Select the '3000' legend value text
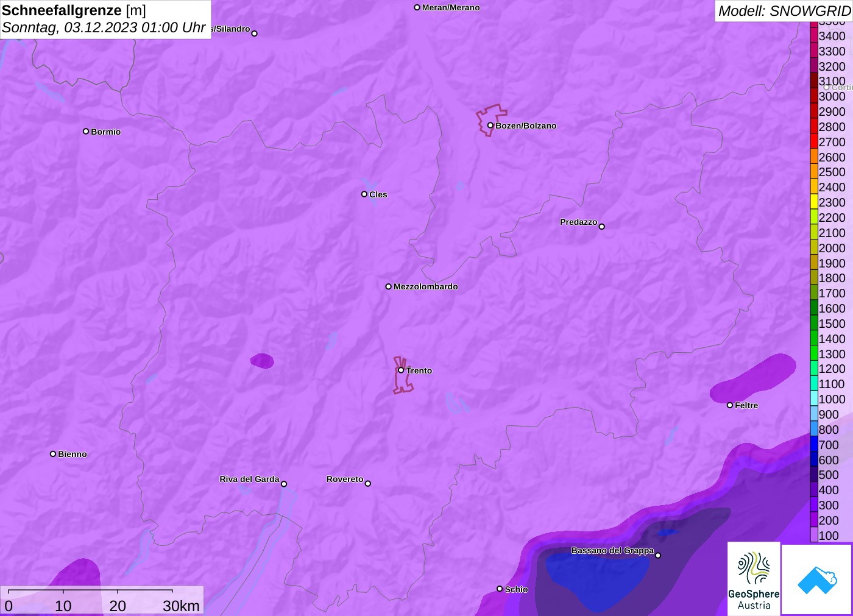The image size is (853, 616). [x=832, y=96]
